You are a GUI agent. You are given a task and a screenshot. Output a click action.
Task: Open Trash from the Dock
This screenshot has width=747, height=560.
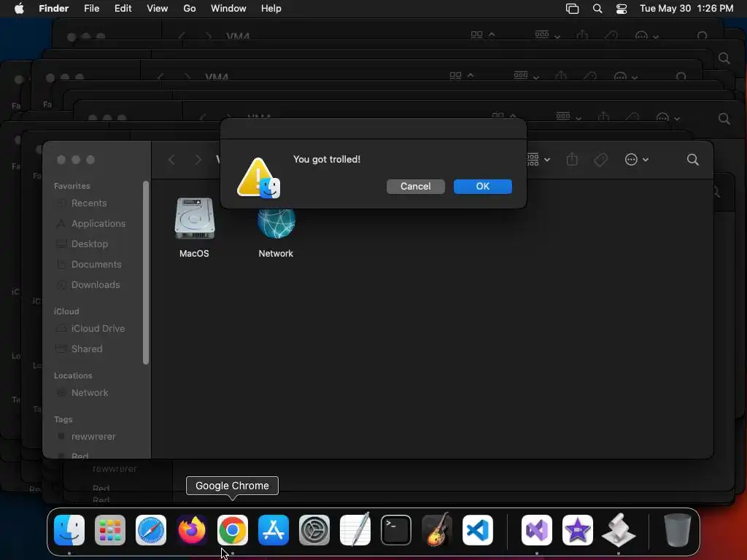coord(678,530)
